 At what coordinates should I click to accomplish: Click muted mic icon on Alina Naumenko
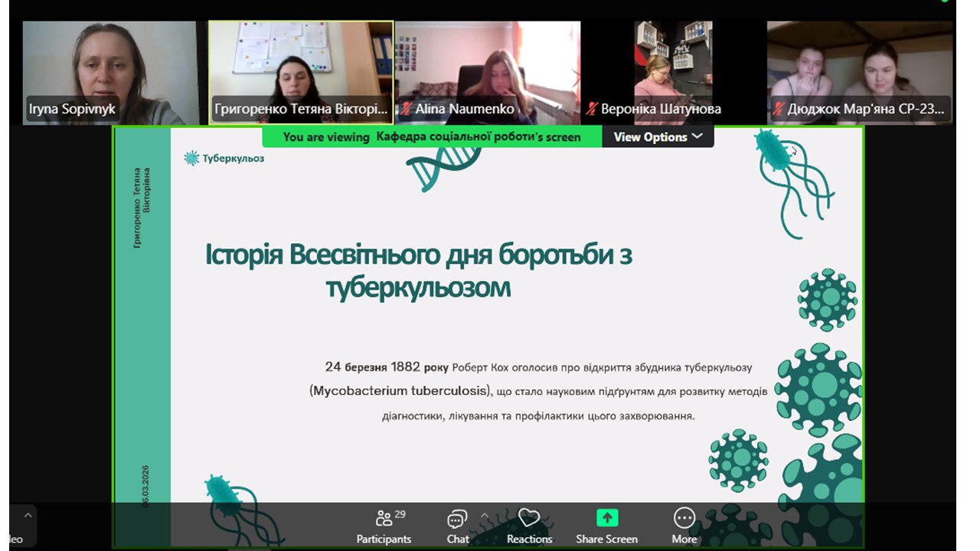coord(407,109)
